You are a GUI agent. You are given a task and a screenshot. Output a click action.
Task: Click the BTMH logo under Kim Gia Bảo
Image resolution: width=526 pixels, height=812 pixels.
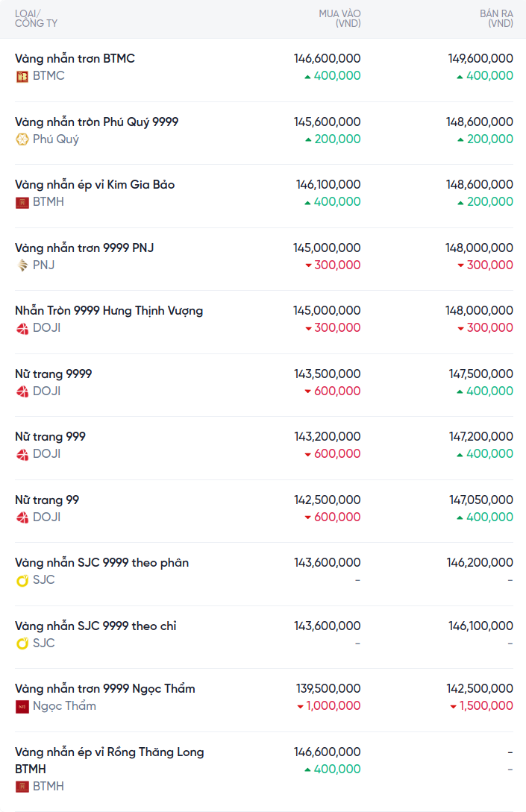pyautogui.click(x=22, y=202)
